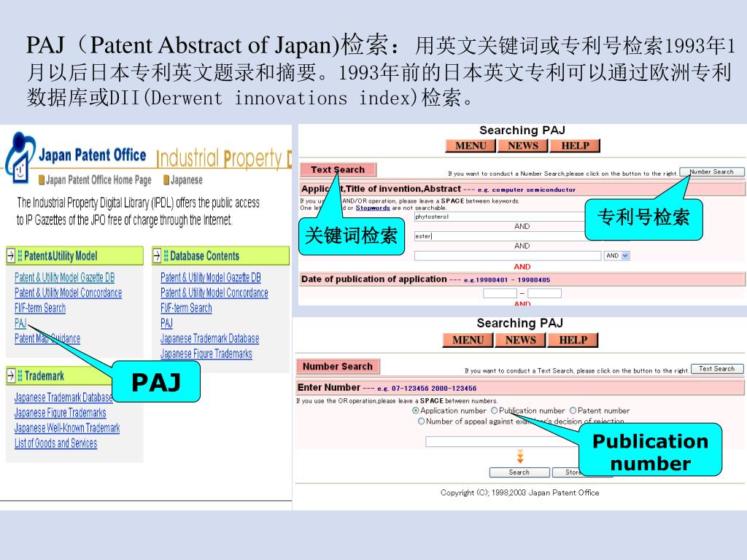Image resolution: width=747 pixels, height=560 pixels.
Task: Open Concordance link under Database Contents
Action: click(x=214, y=292)
